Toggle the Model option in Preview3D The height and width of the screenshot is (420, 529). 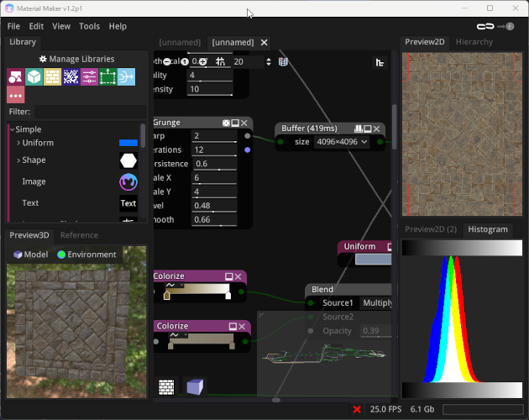point(31,255)
